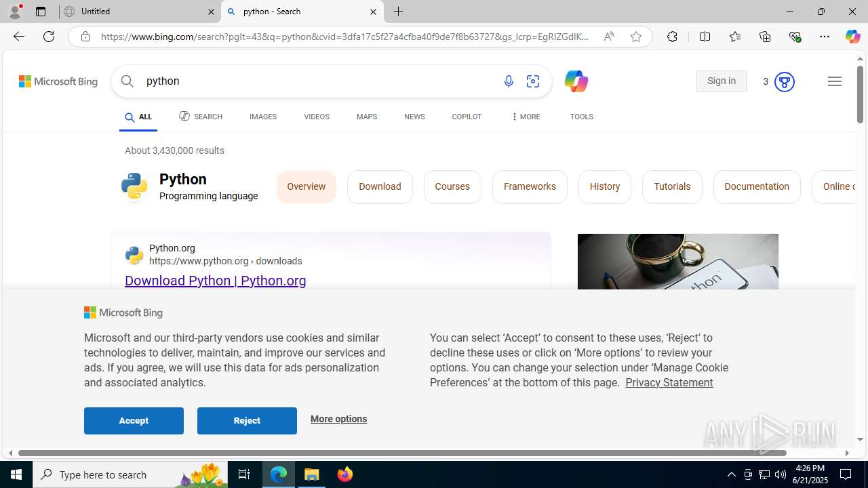The width and height of the screenshot is (868, 488).
Task: Launch Firefox from taskbar
Action: [345, 474]
